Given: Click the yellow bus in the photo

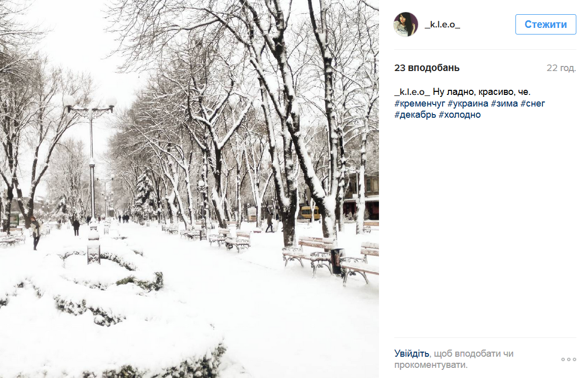Looking at the screenshot, I should click(x=309, y=213).
